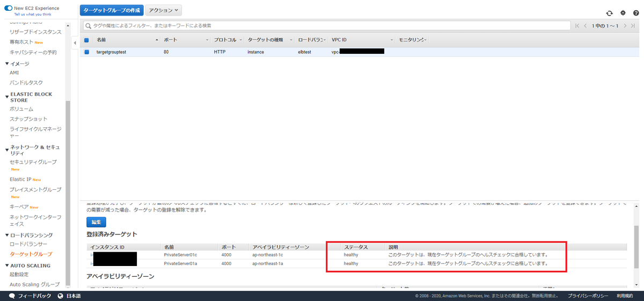Open ロードバランサー in the sidebar

click(28, 244)
